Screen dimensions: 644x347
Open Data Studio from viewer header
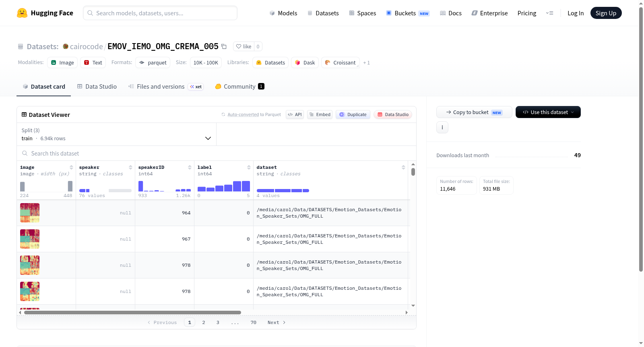coord(393,114)
